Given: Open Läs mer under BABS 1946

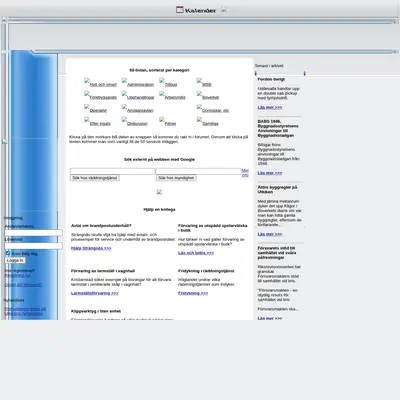Looking at the screenshot, I should click(270, 173).
